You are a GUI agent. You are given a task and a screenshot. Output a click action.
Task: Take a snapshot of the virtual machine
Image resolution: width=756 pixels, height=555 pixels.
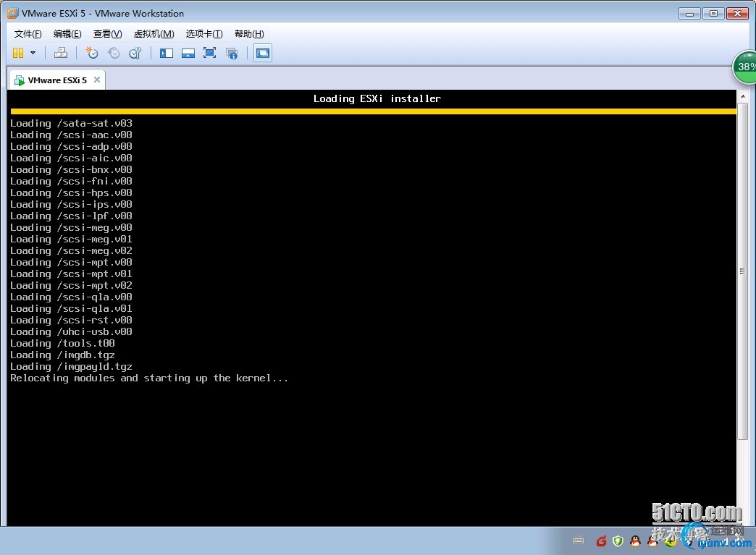pyautogui.click(x=92, y=53)
